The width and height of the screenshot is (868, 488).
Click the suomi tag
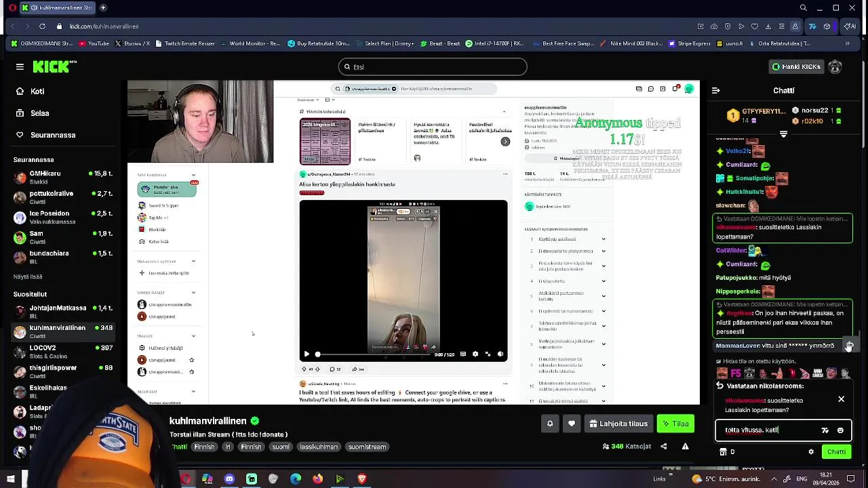(x=281, y=447)
